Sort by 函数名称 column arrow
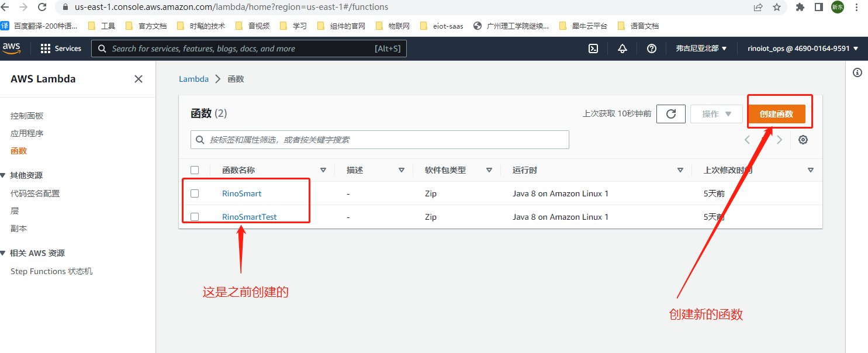 pyautogui.click(x=323, y=170)
